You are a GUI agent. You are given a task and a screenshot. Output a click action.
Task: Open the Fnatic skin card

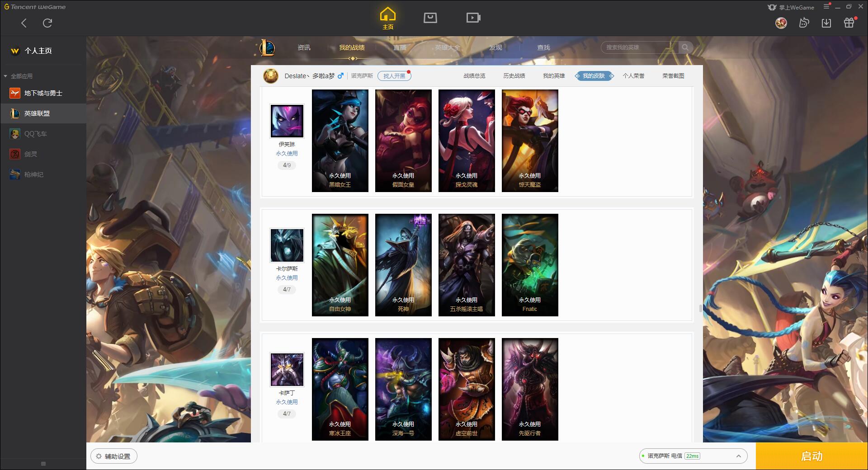tap(530, 265)
